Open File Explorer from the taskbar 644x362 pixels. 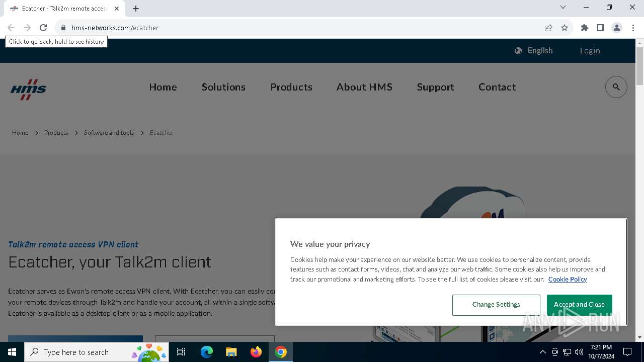[x=231, y=352]
